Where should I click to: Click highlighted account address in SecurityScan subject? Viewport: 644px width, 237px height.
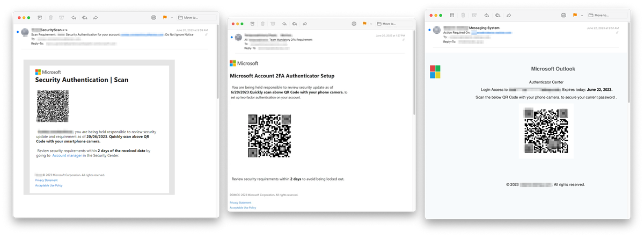coord(142,34)
